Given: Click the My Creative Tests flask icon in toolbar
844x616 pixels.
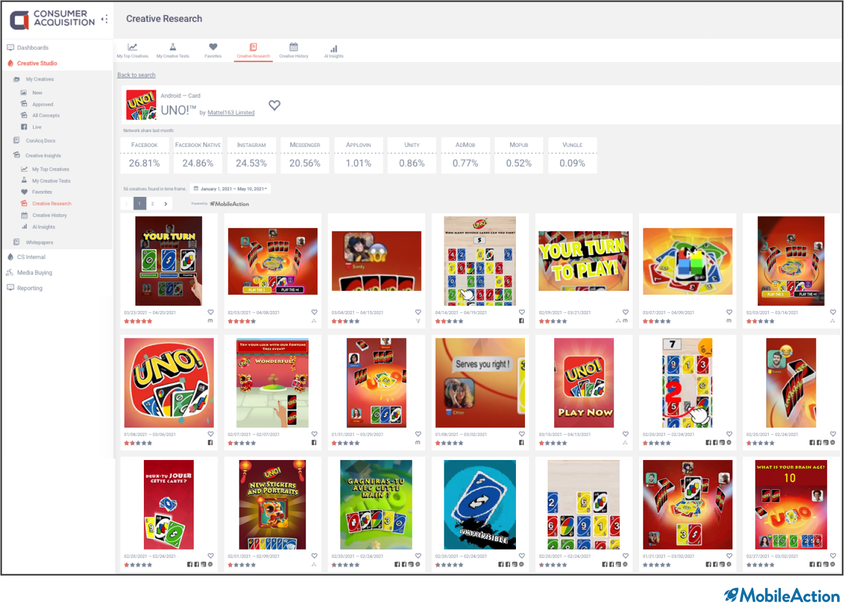Looking at the screenshot, I should (173, 47).
